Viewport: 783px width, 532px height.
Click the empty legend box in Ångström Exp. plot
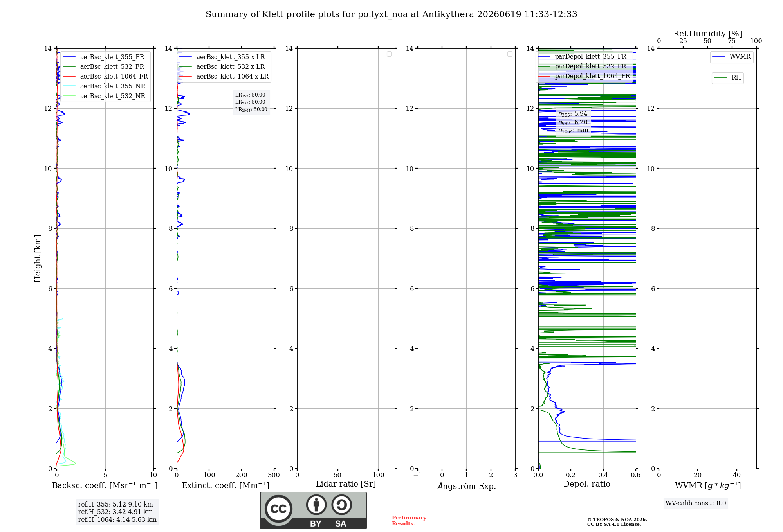point(510,54)
